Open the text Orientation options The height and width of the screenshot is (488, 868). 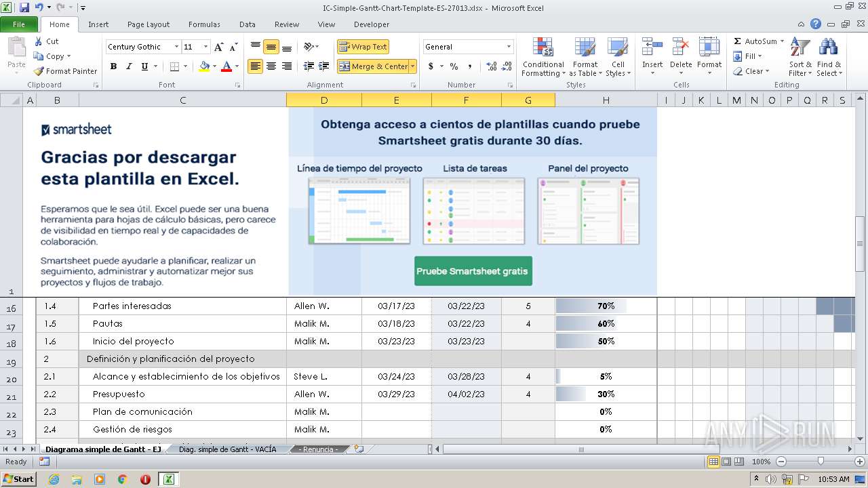tap(311, 47)
